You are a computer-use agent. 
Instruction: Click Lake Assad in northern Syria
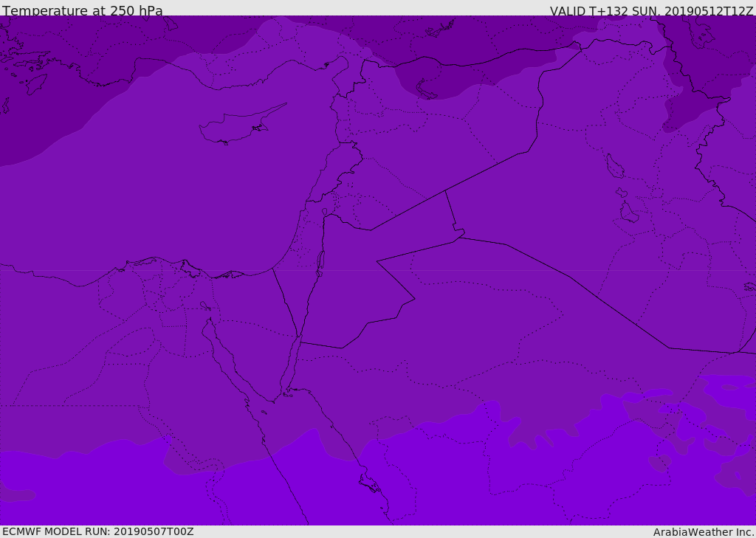point(427,90)
